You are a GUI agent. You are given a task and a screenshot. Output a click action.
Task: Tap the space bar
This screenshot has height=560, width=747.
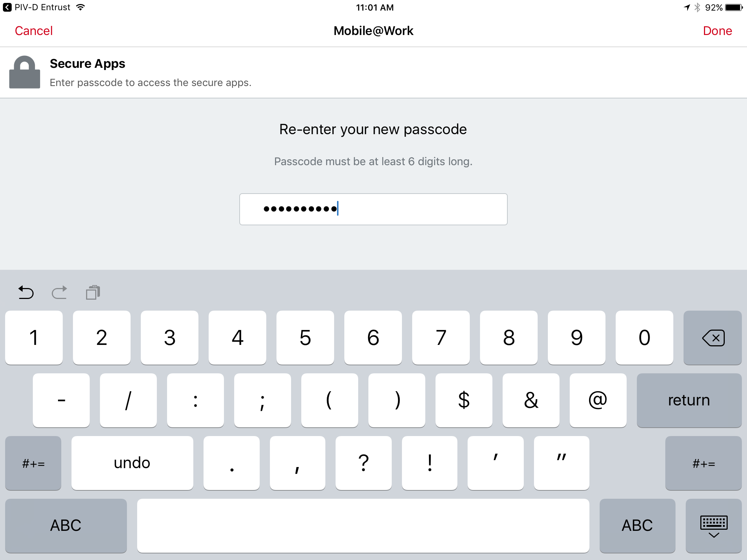coord(363,526)
